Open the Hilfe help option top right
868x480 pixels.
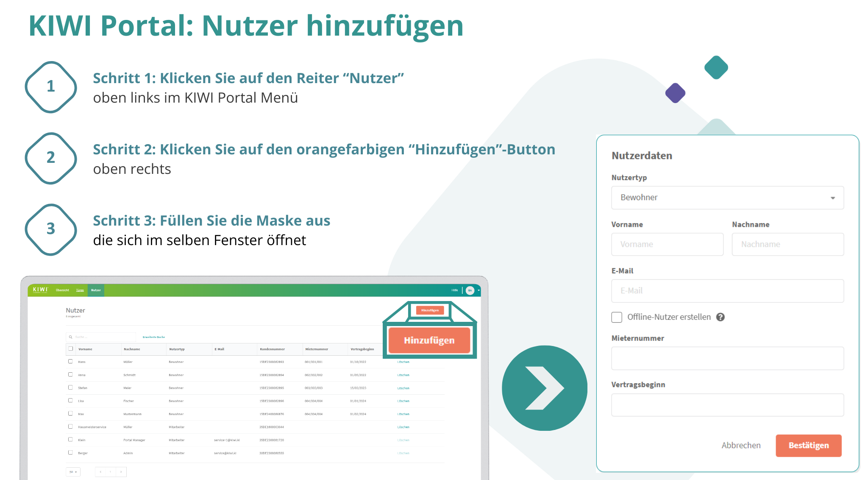coord(455,290)
